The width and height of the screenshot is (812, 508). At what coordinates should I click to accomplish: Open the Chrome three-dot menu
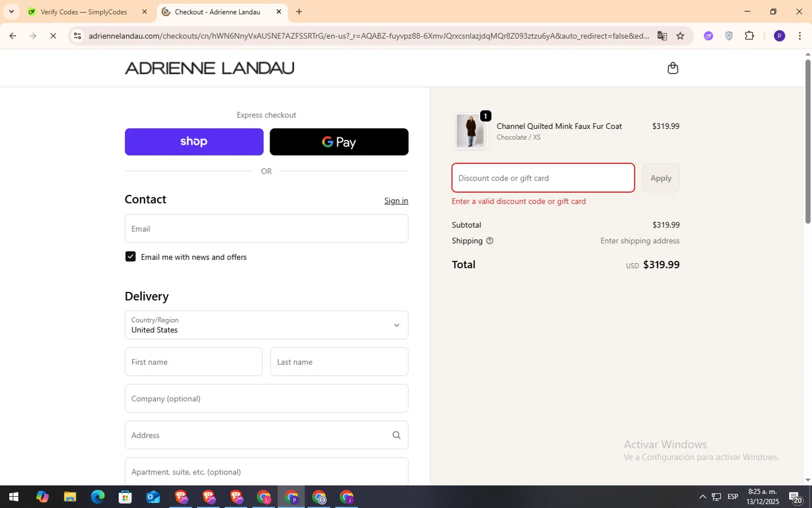[x=800, y=36]
